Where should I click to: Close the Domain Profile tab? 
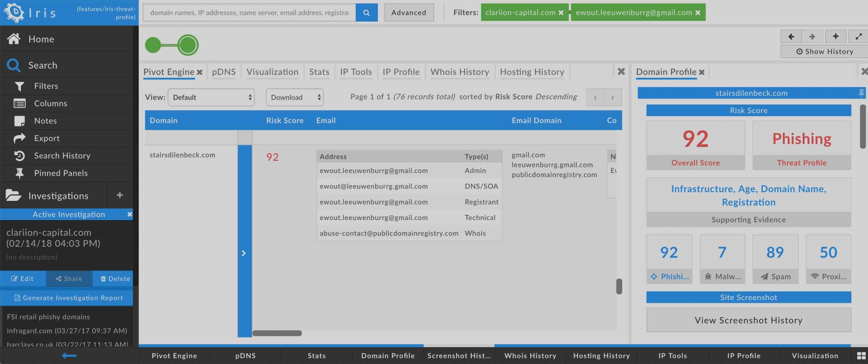(702, 72)
